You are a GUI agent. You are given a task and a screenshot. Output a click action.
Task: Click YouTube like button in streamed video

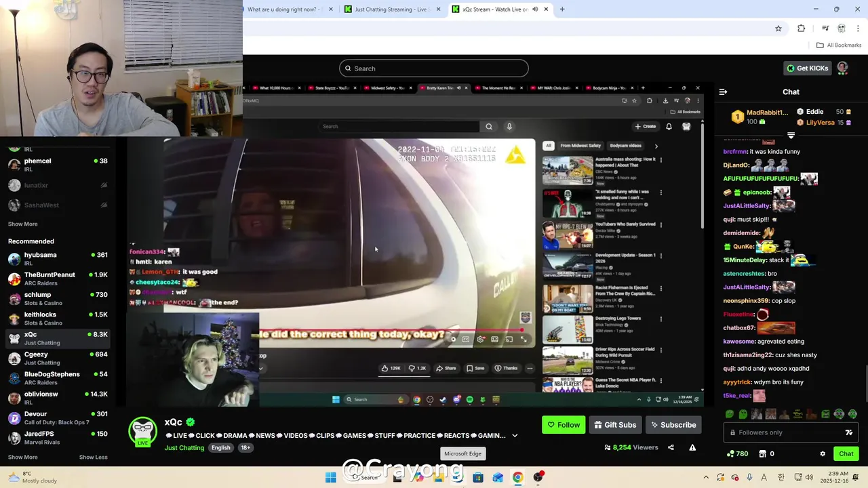(390, 368)
